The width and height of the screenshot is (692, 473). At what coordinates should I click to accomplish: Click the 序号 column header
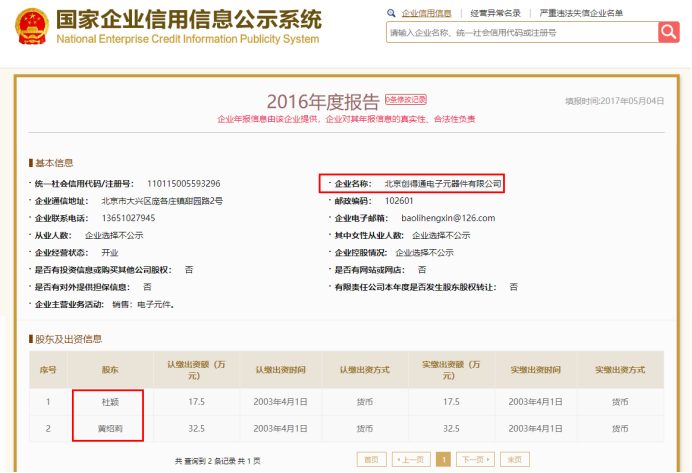(x=48, y=370)
